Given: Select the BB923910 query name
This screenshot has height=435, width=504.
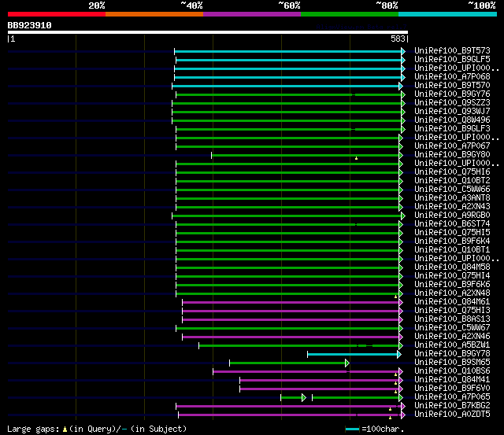Looking at the screenshot, I should point(30,25).
